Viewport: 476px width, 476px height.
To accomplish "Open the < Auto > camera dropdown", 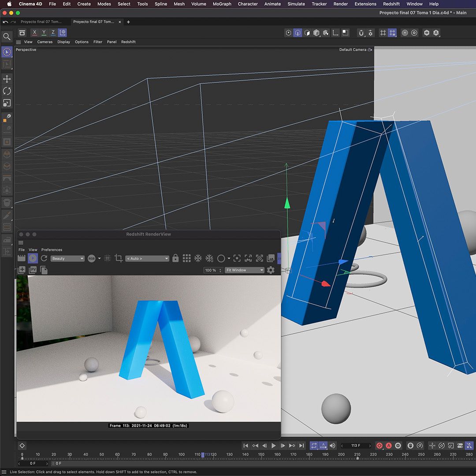I will pyautogui.click(x=147, y=259).
